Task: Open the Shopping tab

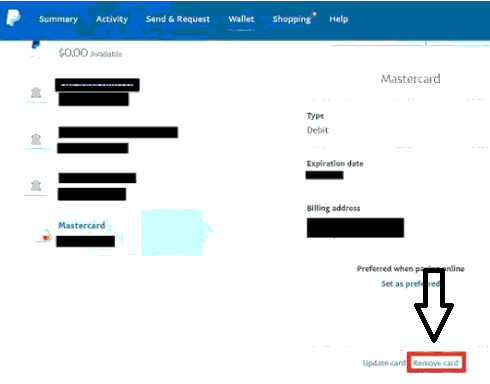Action: pos(292,19)
